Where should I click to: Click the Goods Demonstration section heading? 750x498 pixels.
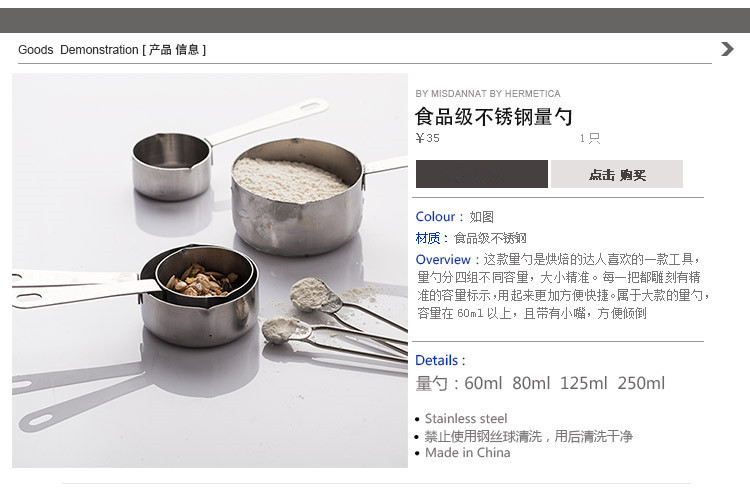click(112, 50)
